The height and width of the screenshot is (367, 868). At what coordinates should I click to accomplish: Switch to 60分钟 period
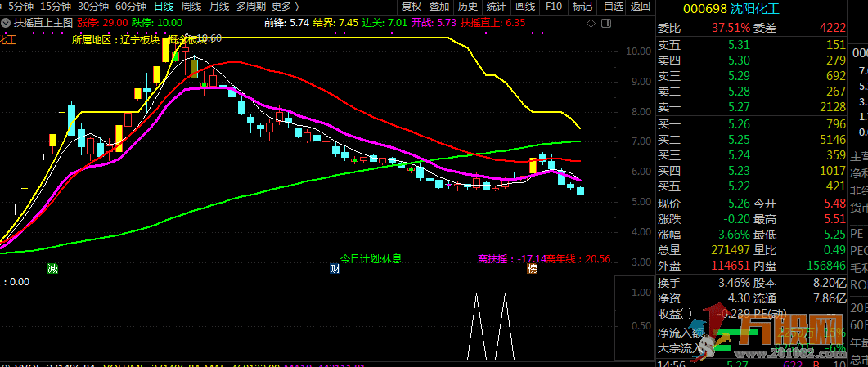tap(131, 7)
